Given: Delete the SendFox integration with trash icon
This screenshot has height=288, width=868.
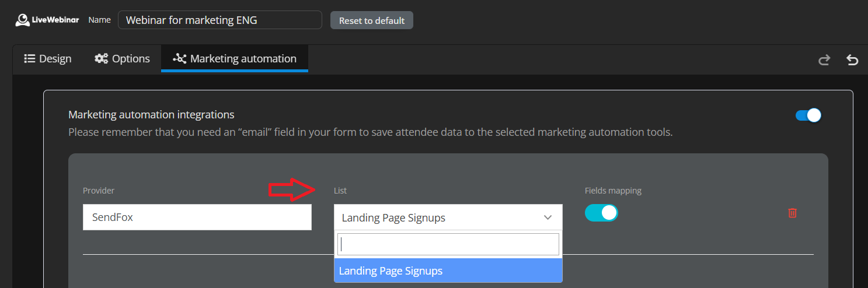Looking at the screenshot, I should point(792,213).
